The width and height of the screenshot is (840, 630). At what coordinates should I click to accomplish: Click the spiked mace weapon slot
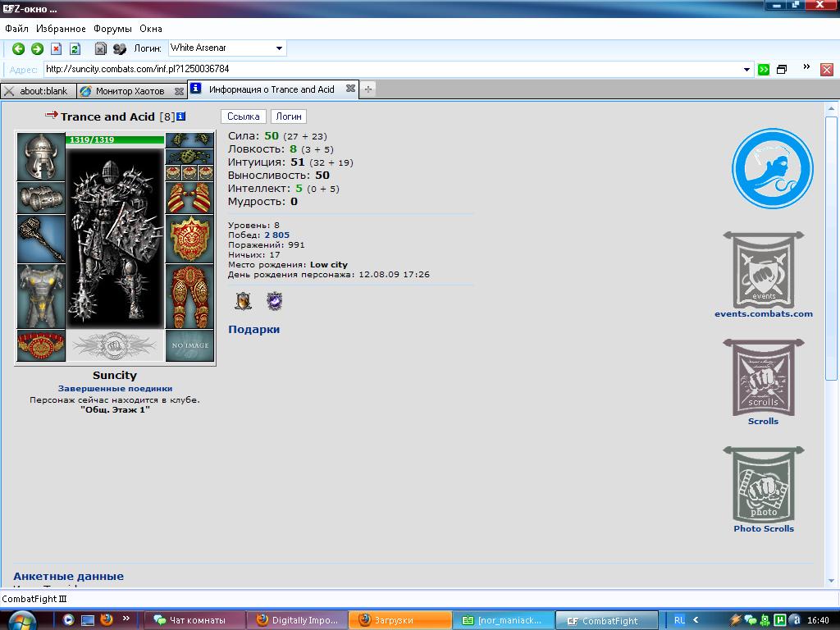click(x=41, y=239)
